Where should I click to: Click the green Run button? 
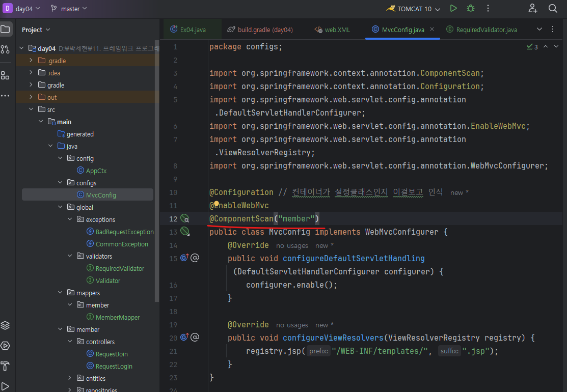453,9
